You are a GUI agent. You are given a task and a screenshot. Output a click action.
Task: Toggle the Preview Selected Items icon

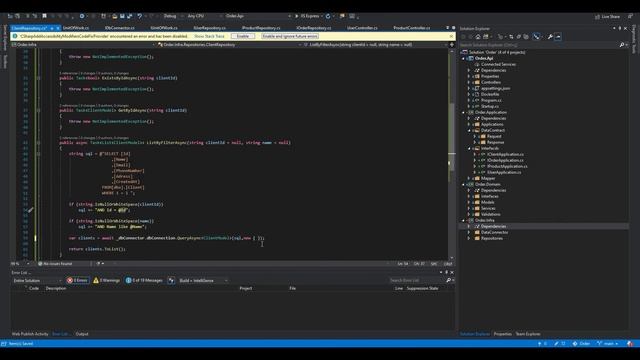point(558,37)
